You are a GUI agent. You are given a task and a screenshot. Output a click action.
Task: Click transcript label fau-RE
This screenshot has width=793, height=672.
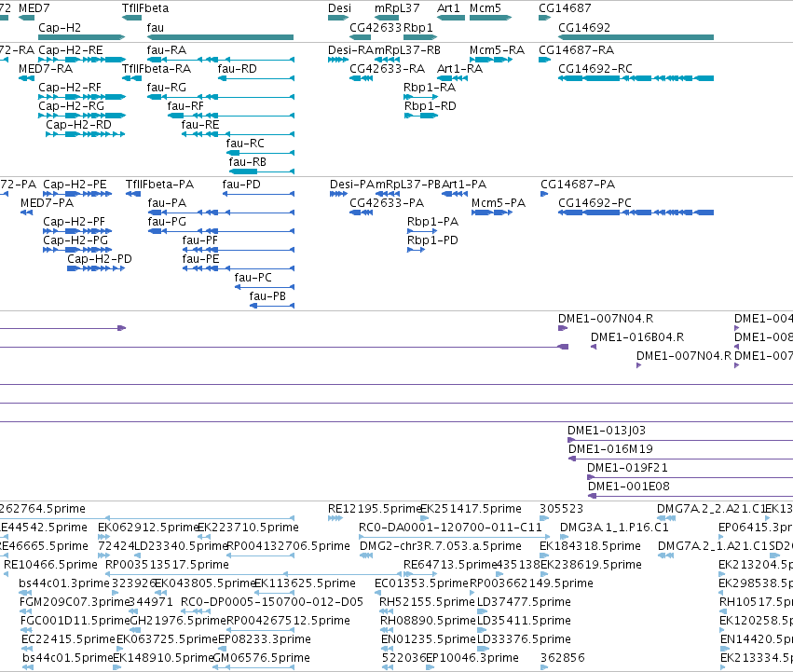(200, 125)
